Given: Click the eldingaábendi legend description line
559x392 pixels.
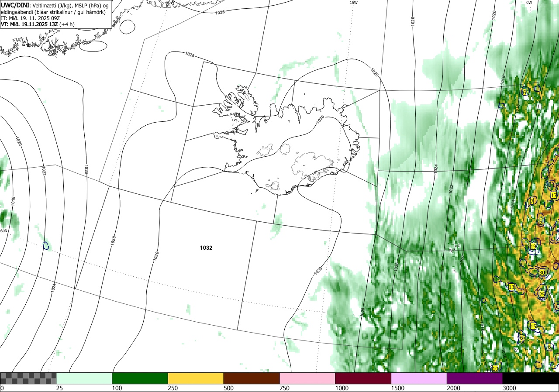Looking at the screenshot, I should coord(53,12).
